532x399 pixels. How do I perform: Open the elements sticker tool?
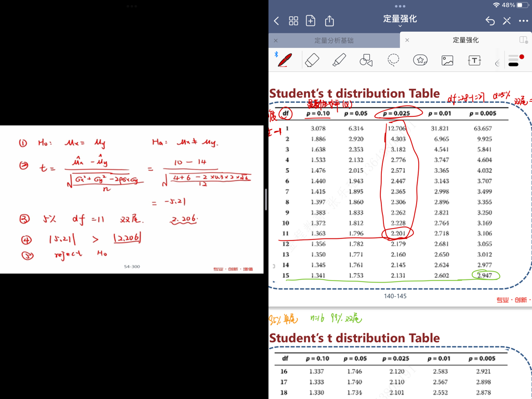[x=420, y=60]
